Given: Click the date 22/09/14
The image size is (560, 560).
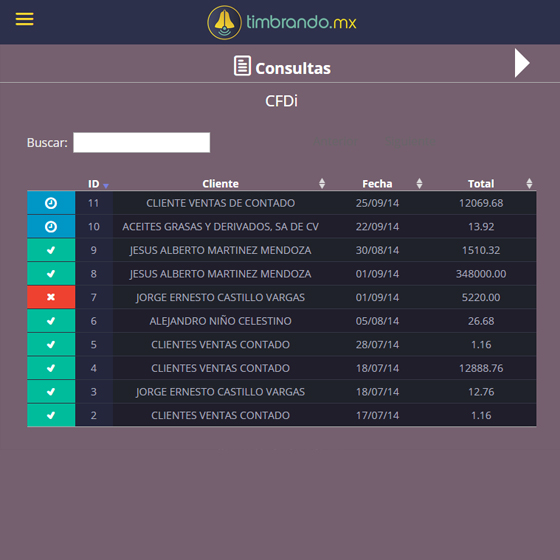Looking at the screenshot, I should click(x=377, y=227).
